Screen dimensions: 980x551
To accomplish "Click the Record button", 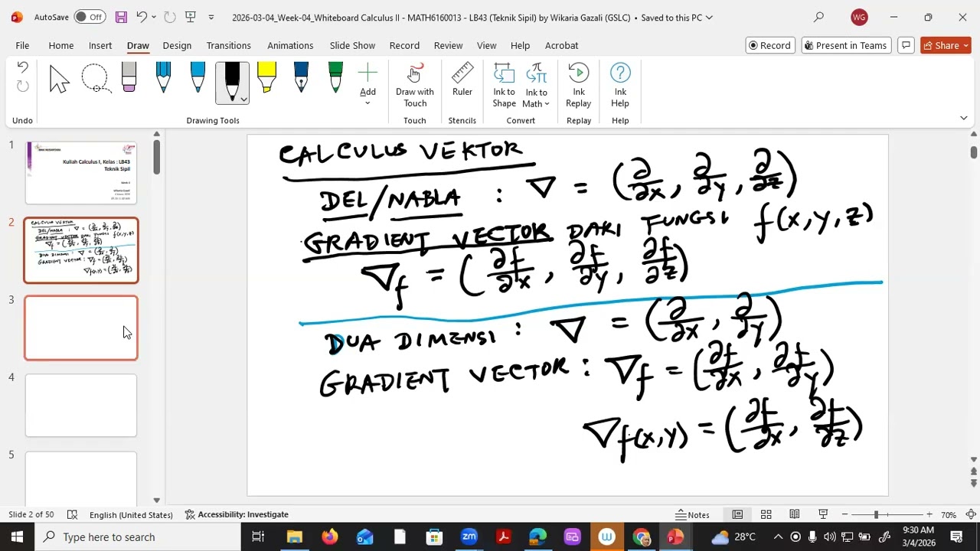I will tap(771, 45).
